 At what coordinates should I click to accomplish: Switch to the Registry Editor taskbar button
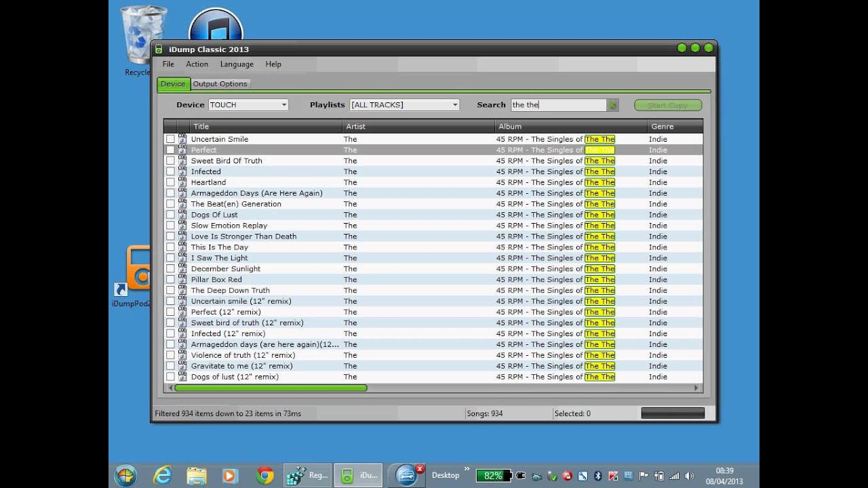307,475
